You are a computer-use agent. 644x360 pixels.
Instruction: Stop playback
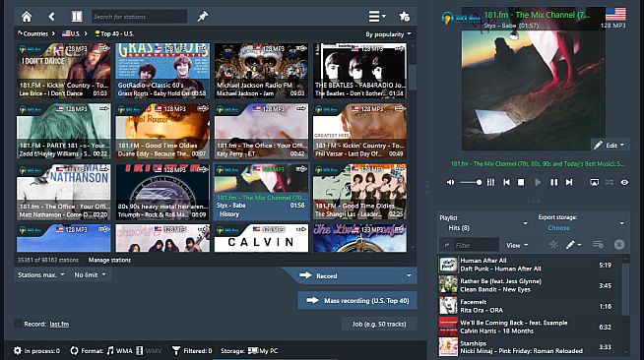pyautogui.click(x=521, y=182)
